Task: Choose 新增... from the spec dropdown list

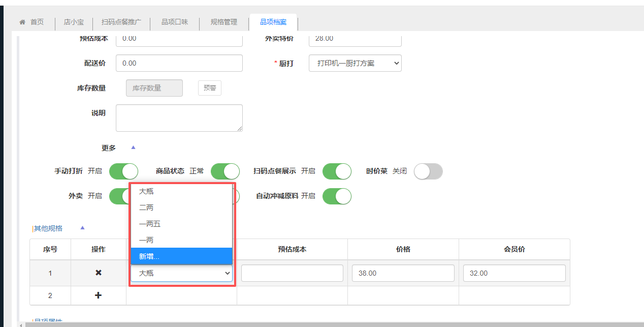Action: [181, 256]
